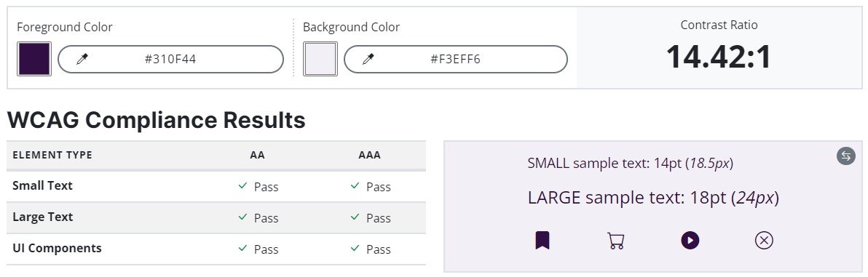The width and height of the screenshot is (868, 277).
Task: Click the circled X sample icon
Action: click(x=764, y=241)
